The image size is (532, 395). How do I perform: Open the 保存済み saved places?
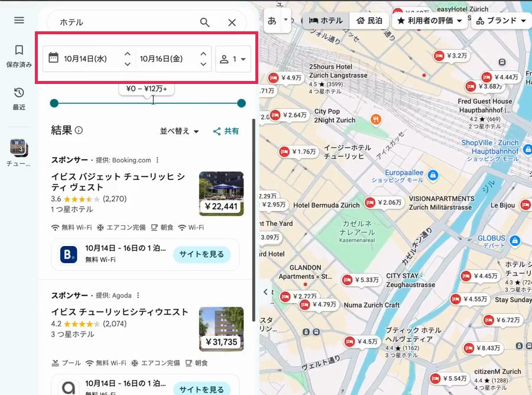pos(19,56)
